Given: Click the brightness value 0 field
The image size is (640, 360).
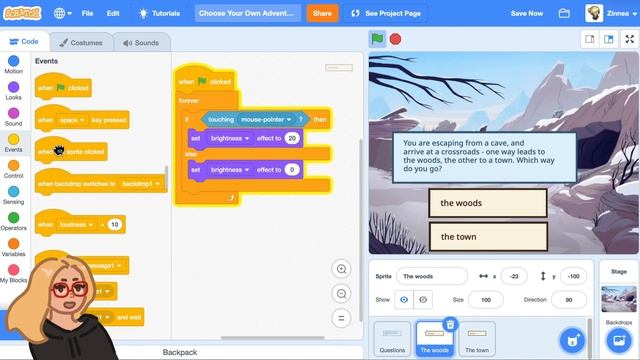Looking at the screenshot, I should (x=292, y=170).
